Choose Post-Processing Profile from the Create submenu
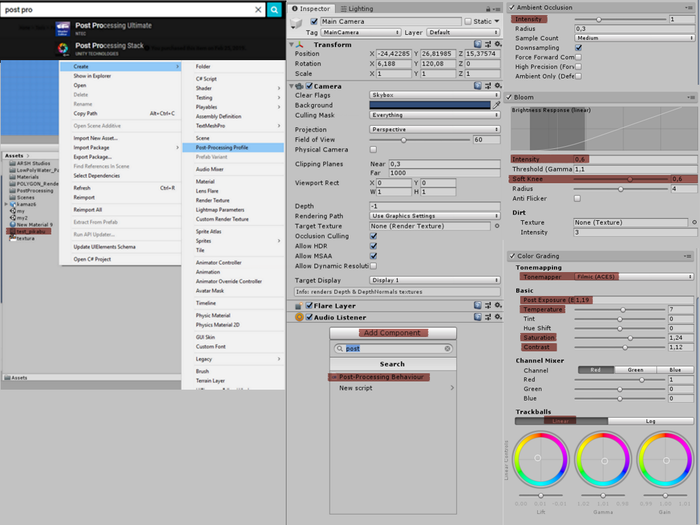This screenshot has height=525, width=700. (x=219, y=148)
